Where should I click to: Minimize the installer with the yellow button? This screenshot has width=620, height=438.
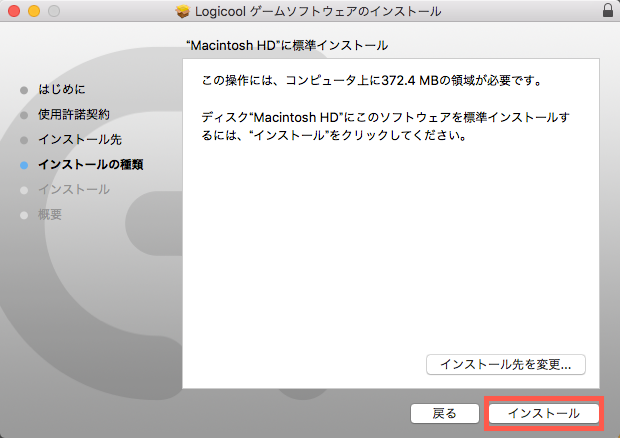pyautogui.click(x=34, y=11)
